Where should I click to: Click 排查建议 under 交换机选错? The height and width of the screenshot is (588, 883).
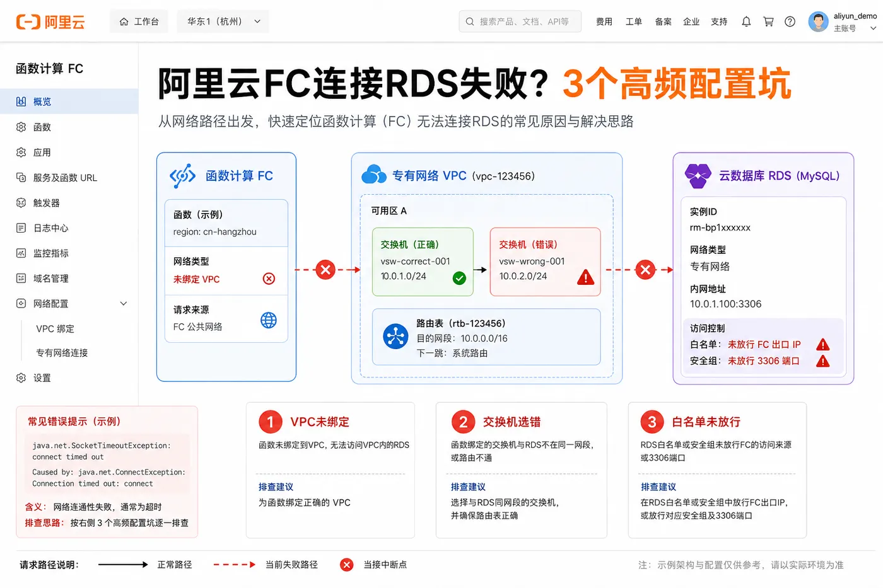point(468,487)
